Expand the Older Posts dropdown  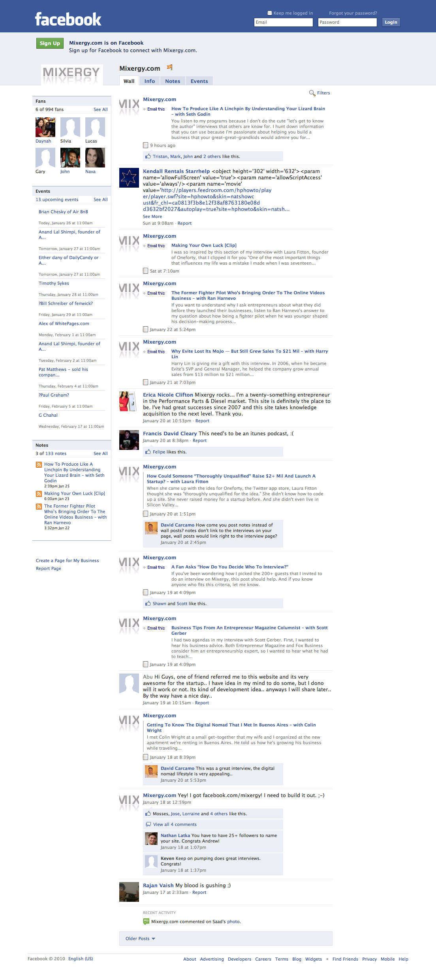click(140, 939)
